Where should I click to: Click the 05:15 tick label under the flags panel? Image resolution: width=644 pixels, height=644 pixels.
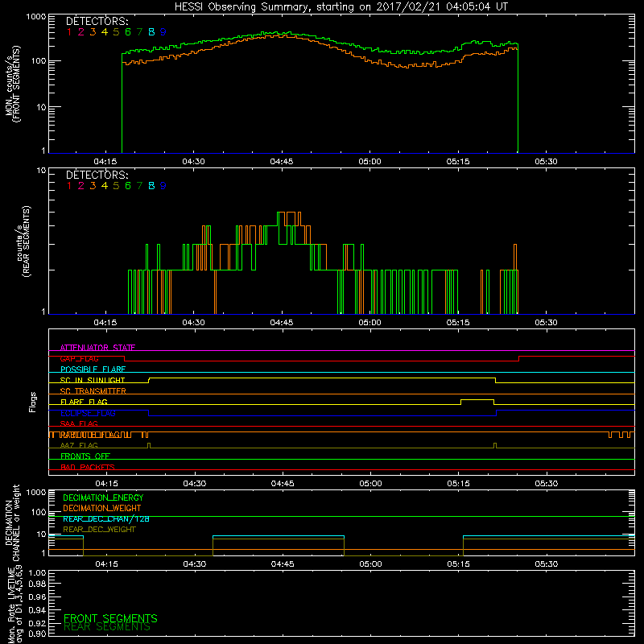(x=458, y=484)
